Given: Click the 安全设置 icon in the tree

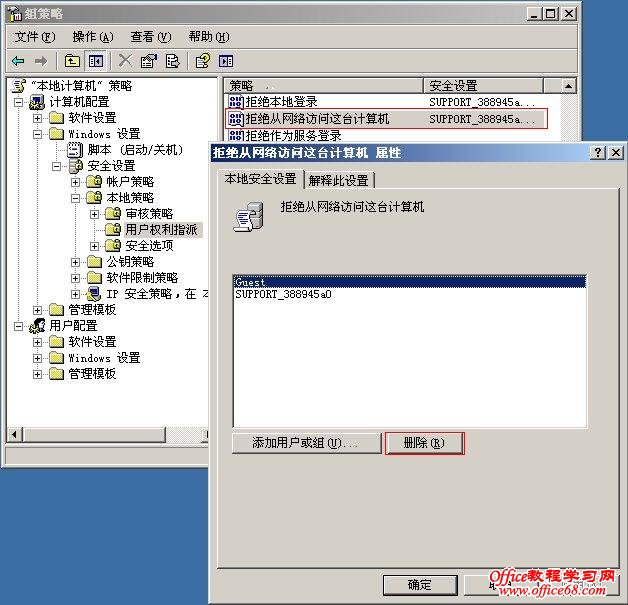Looking at the screenshot, I should [x=75, y=165].
